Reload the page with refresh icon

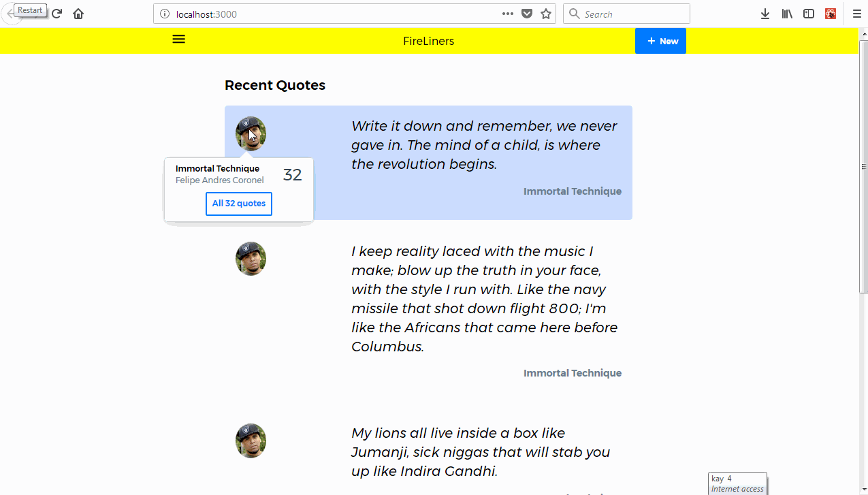[x=57, y=14]
